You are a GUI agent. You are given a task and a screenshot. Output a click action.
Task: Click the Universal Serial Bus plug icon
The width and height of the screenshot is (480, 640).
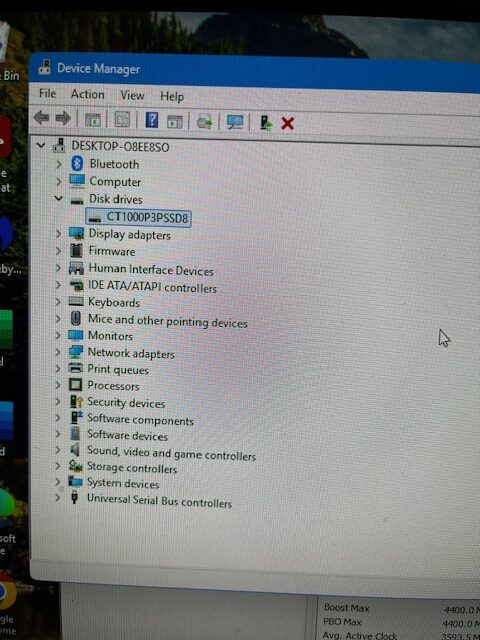point(75,498)
